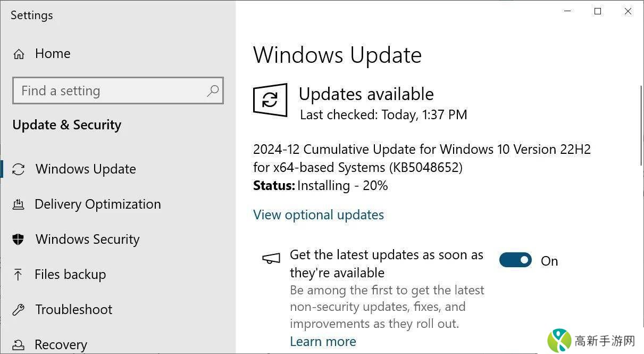
Task: Click the Recovery icon in sidebar
Action: point(19,345)
